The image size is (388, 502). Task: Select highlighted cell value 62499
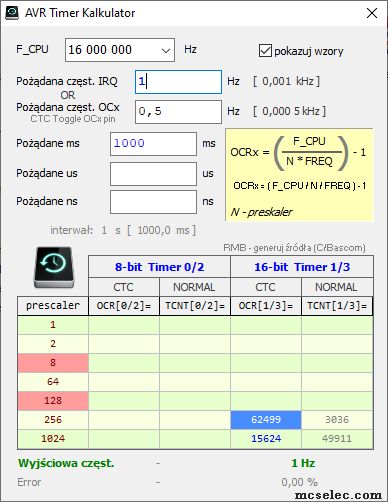[x=266, y=420]
